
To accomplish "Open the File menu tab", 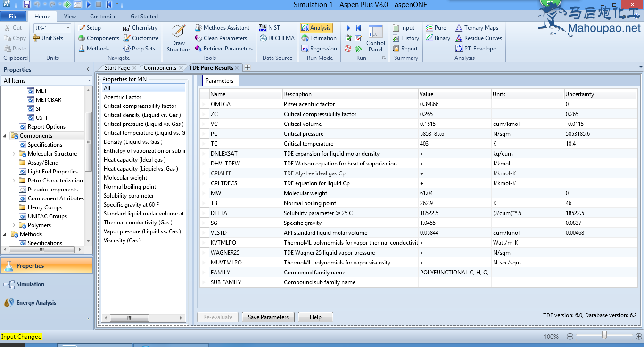I will click(13, 17).
